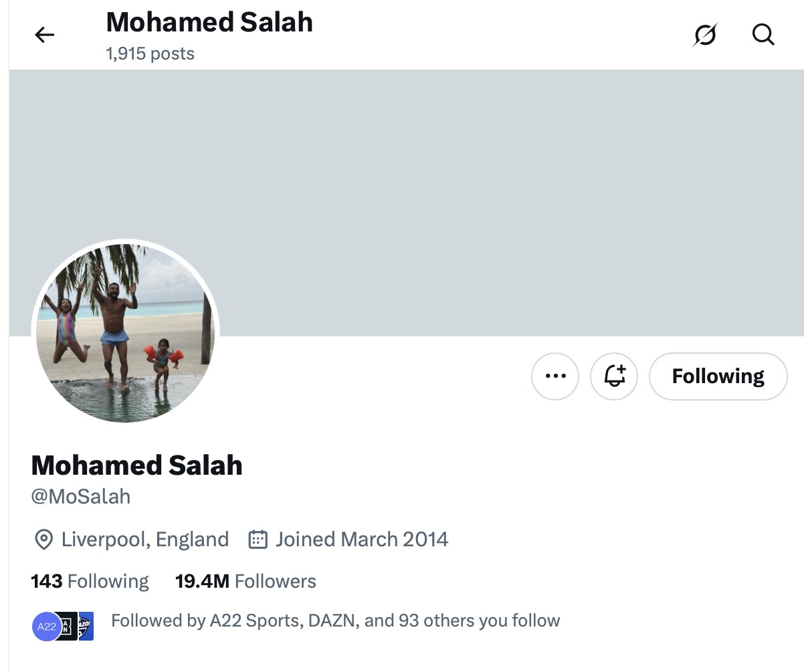Click the @MoSalah handle
The width and height of the screenshot is (804, 672).
tap(81, 497)
